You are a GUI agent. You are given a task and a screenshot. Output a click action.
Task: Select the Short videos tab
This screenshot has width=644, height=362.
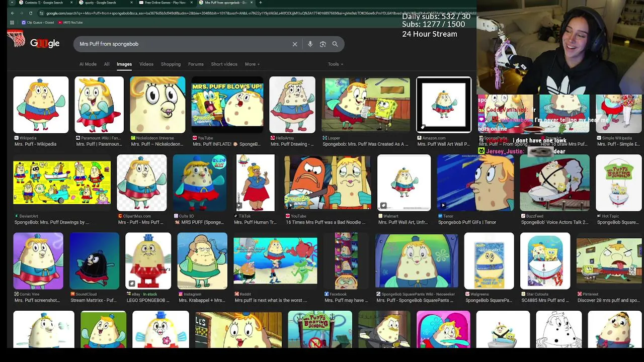(224, 64)
